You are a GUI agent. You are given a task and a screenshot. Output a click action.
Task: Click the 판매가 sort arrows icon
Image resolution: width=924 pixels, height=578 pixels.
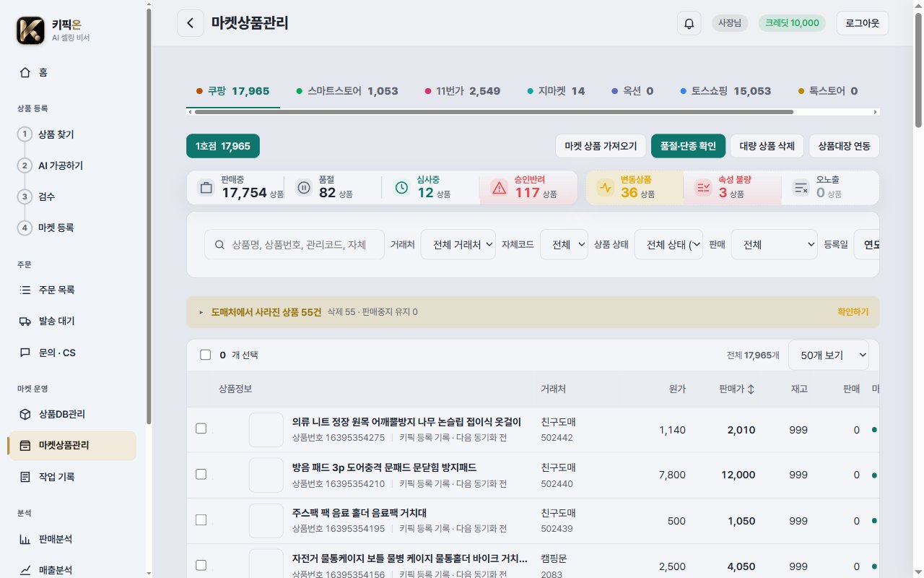point(751,389)
